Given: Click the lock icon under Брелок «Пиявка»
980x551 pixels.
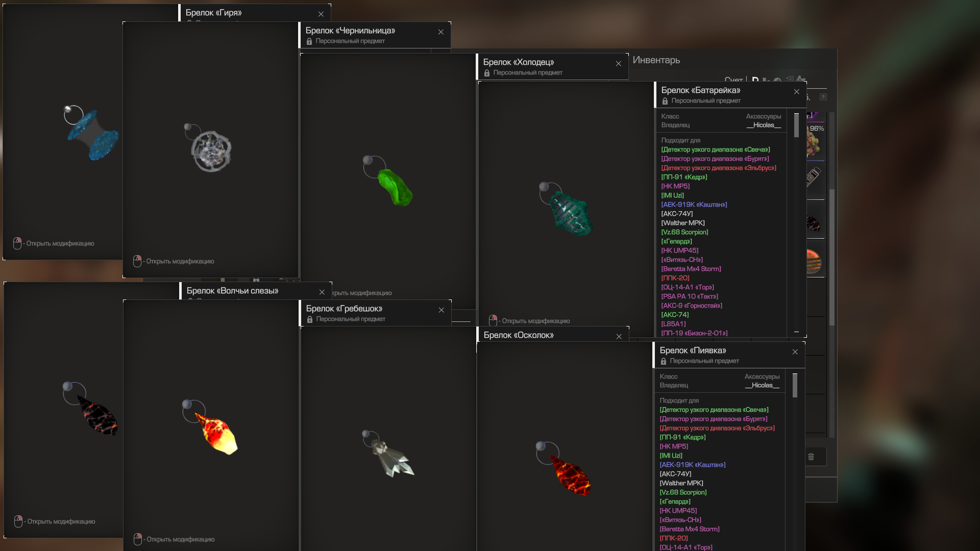Looking at the screenshot, I should (x=664, y=361).
